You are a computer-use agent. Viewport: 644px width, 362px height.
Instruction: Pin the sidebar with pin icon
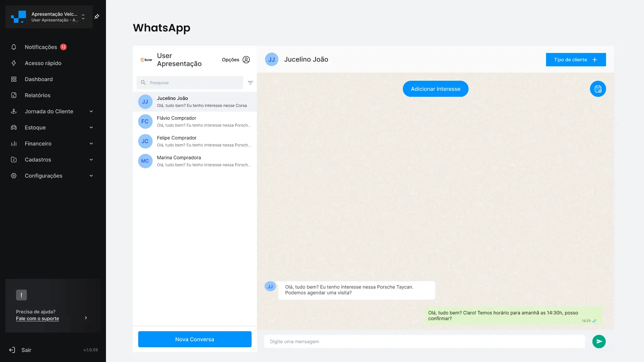tap(97, 16)
